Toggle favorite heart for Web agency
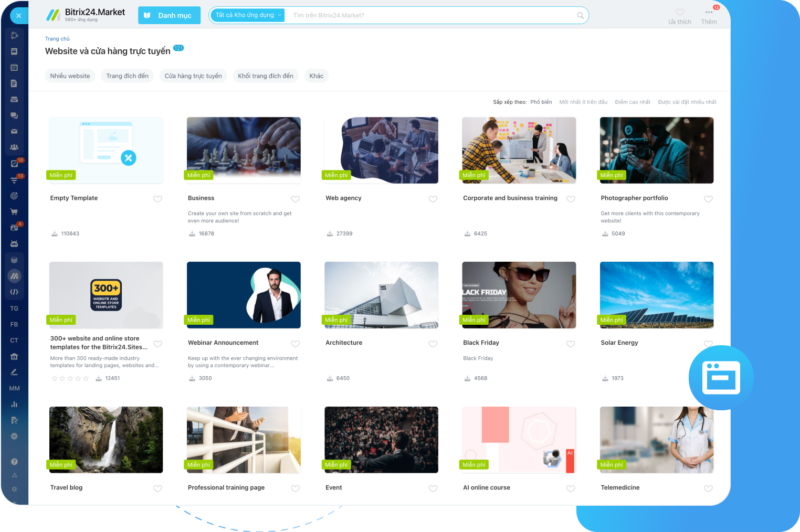 pos(433,199)
